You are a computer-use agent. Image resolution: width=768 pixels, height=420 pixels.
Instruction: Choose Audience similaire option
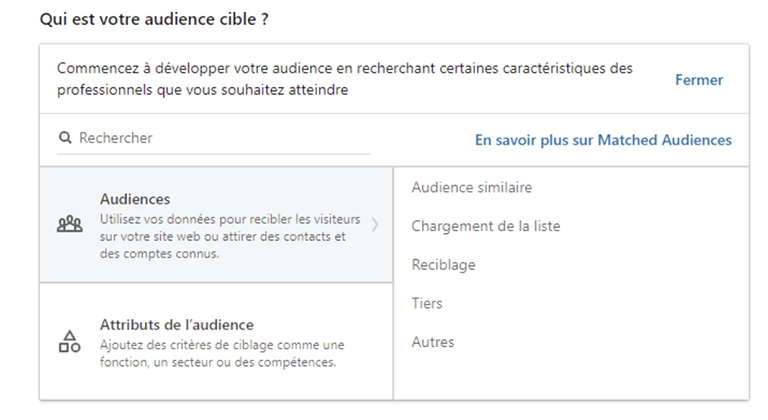coord(472,187)
